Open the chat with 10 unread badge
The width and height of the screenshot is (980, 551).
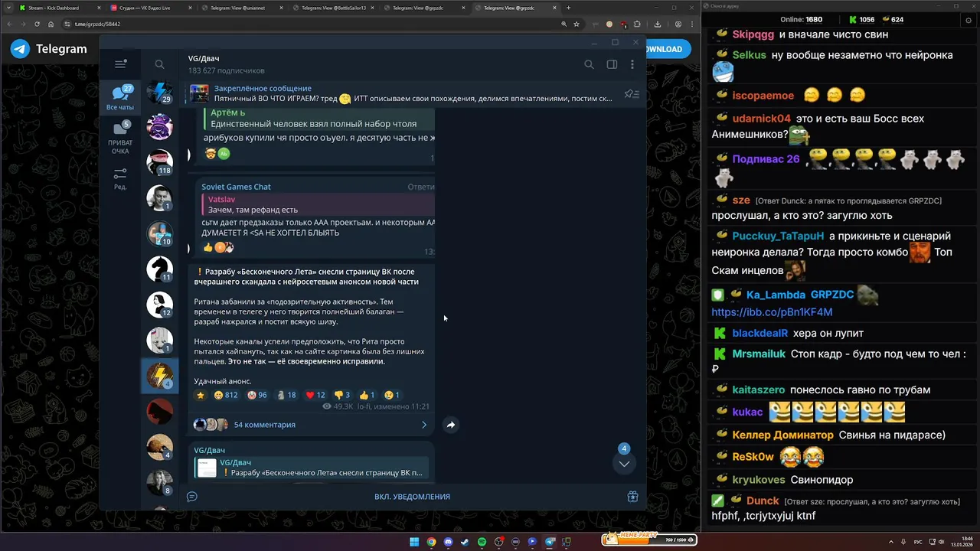(160, 233)
